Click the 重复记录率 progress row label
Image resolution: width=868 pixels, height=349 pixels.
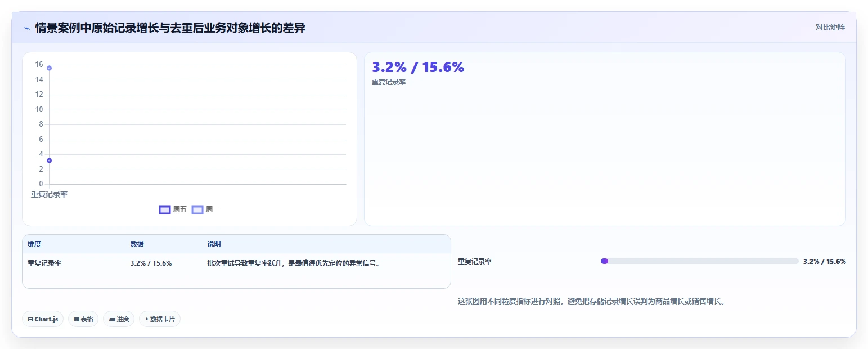pos(475,262)
